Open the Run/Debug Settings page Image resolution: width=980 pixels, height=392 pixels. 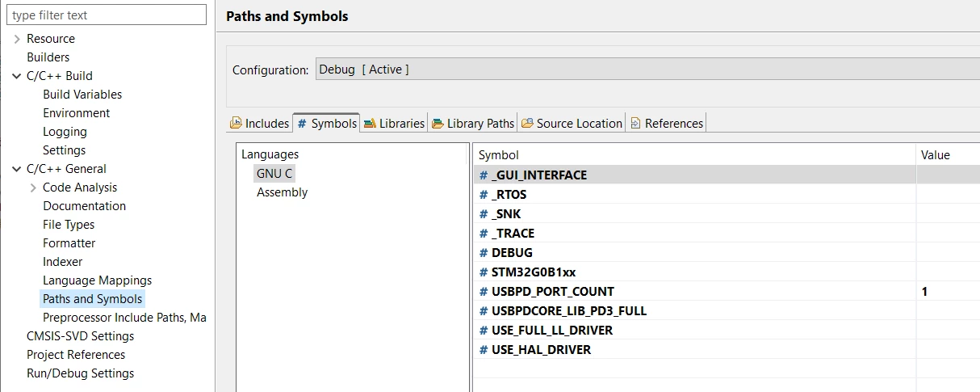point(80,373)
